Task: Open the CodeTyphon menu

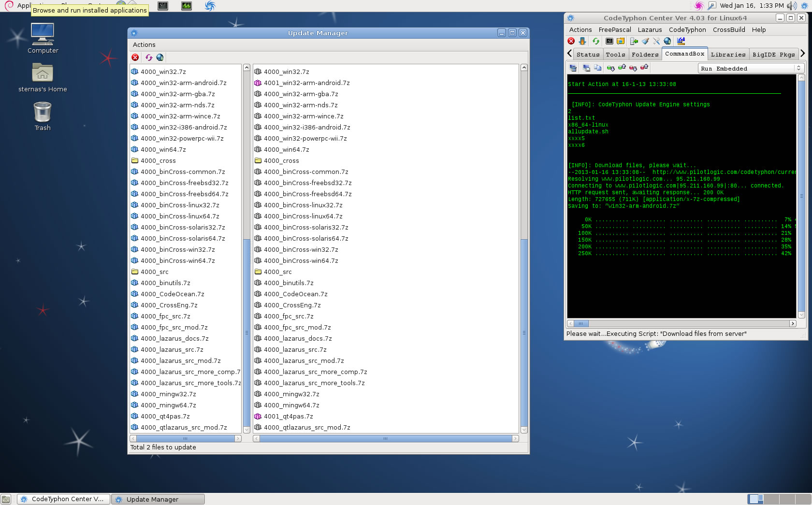Action: [x=687, y=29]
